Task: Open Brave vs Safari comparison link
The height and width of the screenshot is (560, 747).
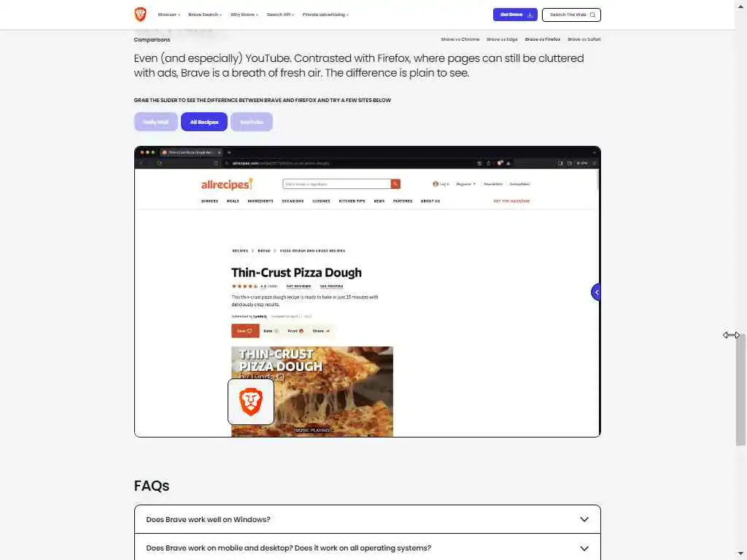Action: coord(584,39)
